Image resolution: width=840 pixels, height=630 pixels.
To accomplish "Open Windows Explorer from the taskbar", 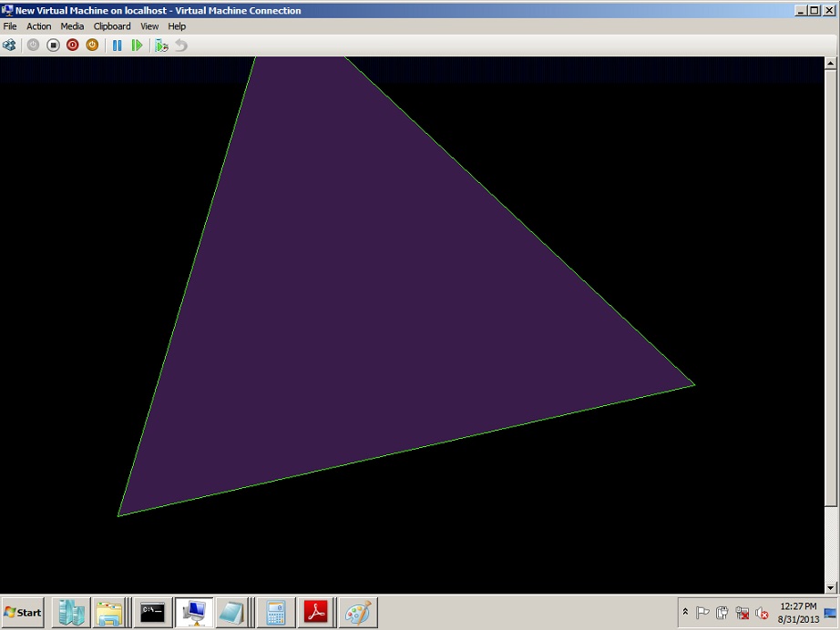I will click(109, 613).
